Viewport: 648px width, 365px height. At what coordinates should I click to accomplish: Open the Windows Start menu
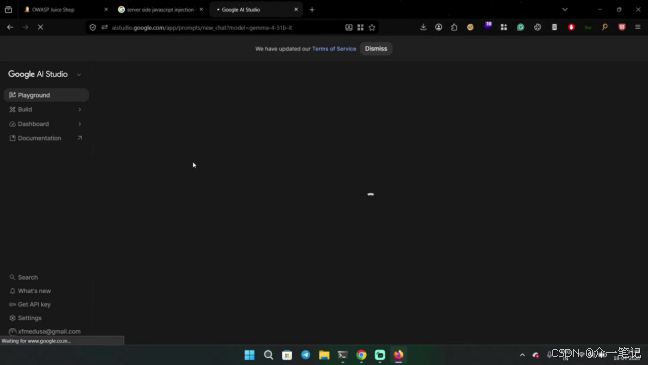[250, 355]
